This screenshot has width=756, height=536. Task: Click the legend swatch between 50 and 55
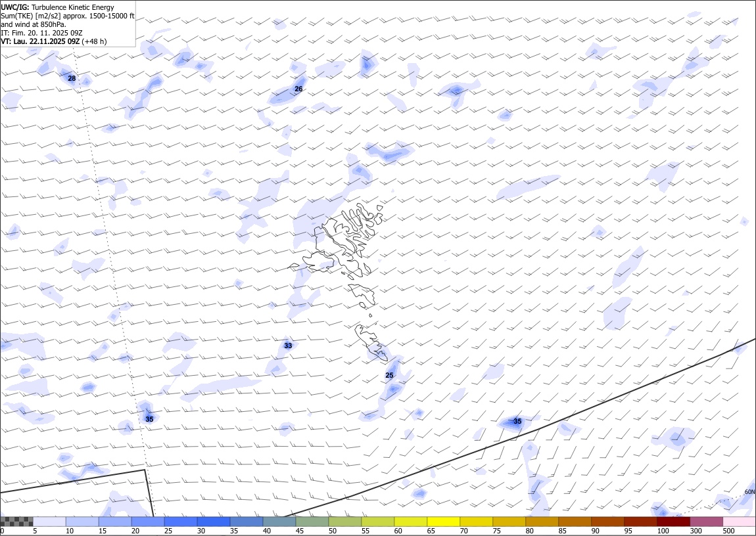tap(344, 522)
